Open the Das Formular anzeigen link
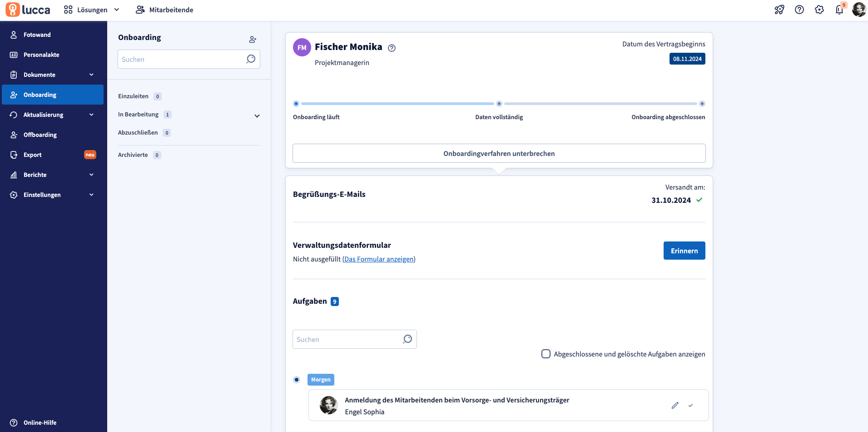The height and width of the screenshot is (432, 868). pyautogui.click(x=379, y=259)
